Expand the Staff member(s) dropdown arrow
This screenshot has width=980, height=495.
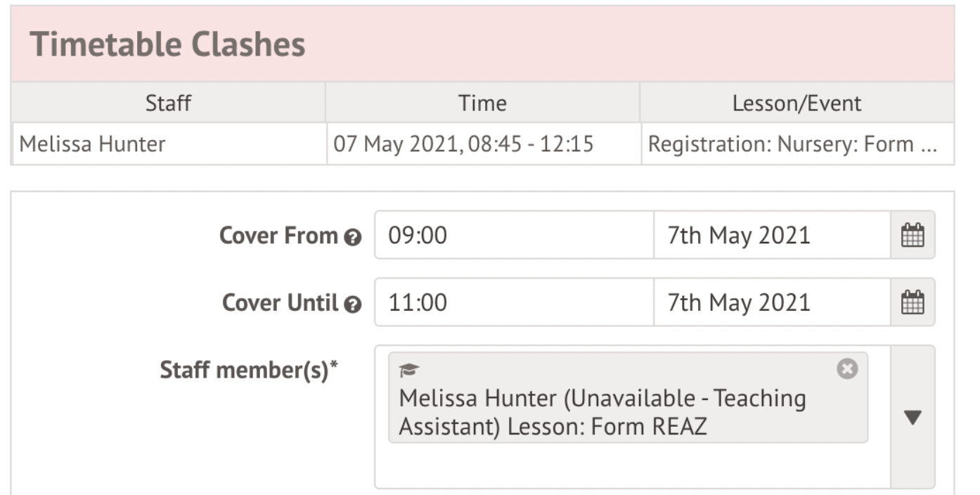[x=913, y=417]
